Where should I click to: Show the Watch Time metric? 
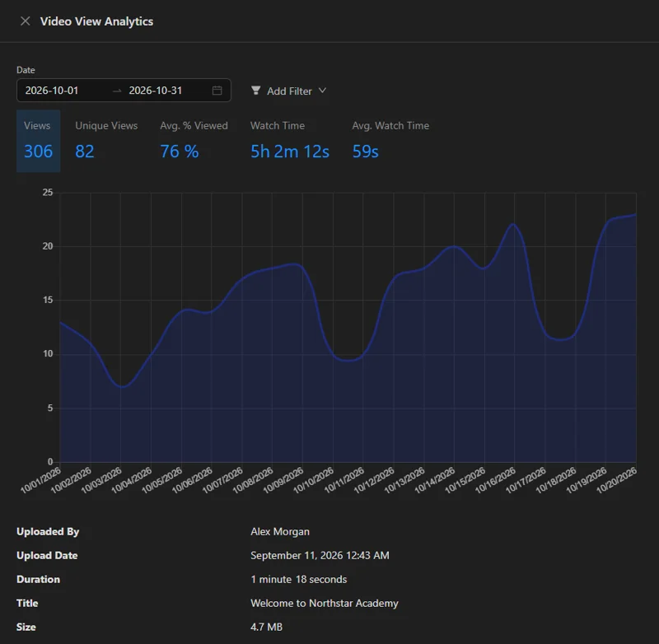290,141
